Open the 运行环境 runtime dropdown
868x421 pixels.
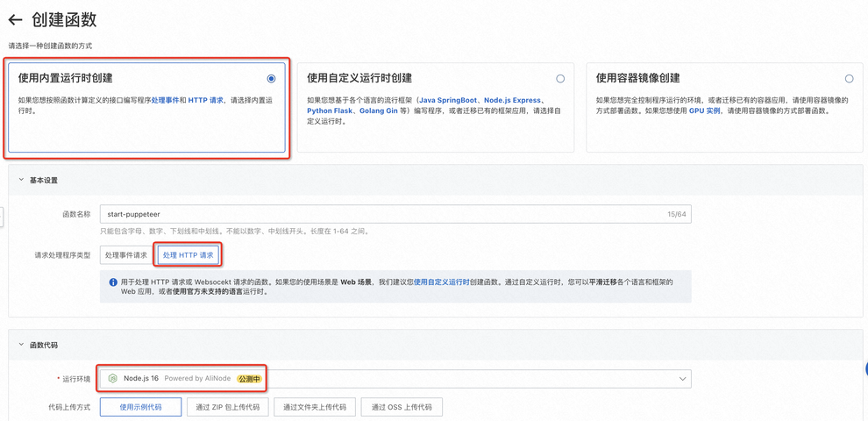coord(395,378)
